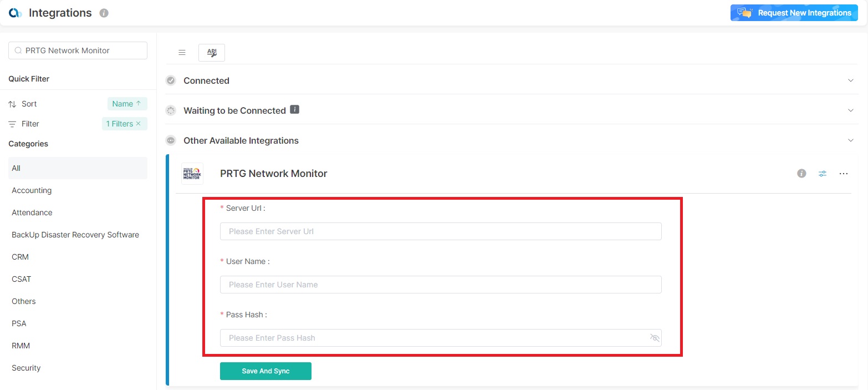
Task: Click the Sort arrows icon
Action: pyautogui.click(x=12, y=104)
